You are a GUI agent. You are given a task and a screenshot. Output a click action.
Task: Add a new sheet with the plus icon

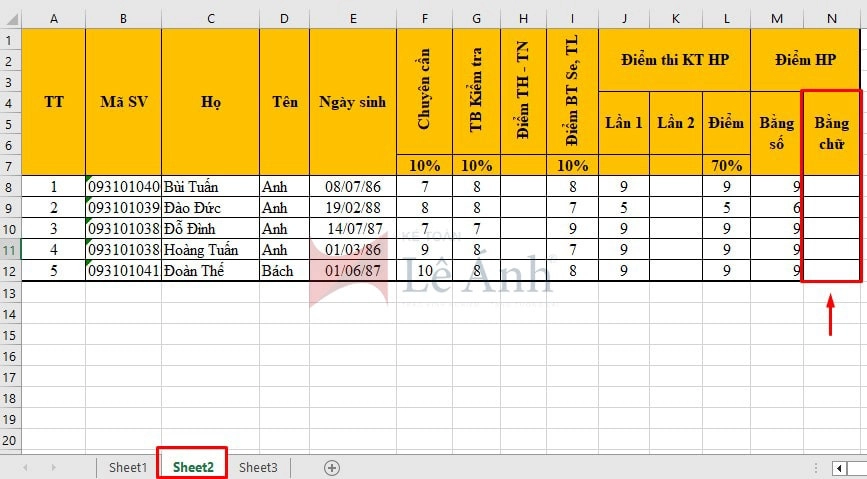pyautogui.click(x=332, y=467)
